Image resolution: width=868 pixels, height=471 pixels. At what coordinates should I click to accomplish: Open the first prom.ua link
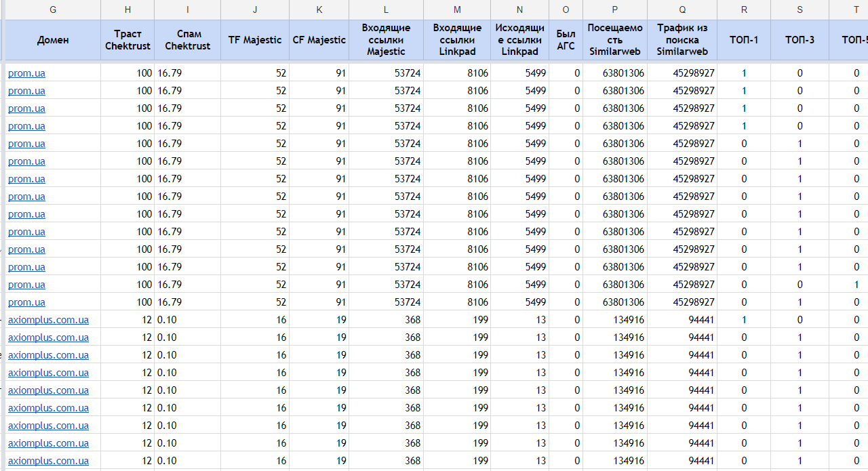pyautogui.click(x=26, y=73)
